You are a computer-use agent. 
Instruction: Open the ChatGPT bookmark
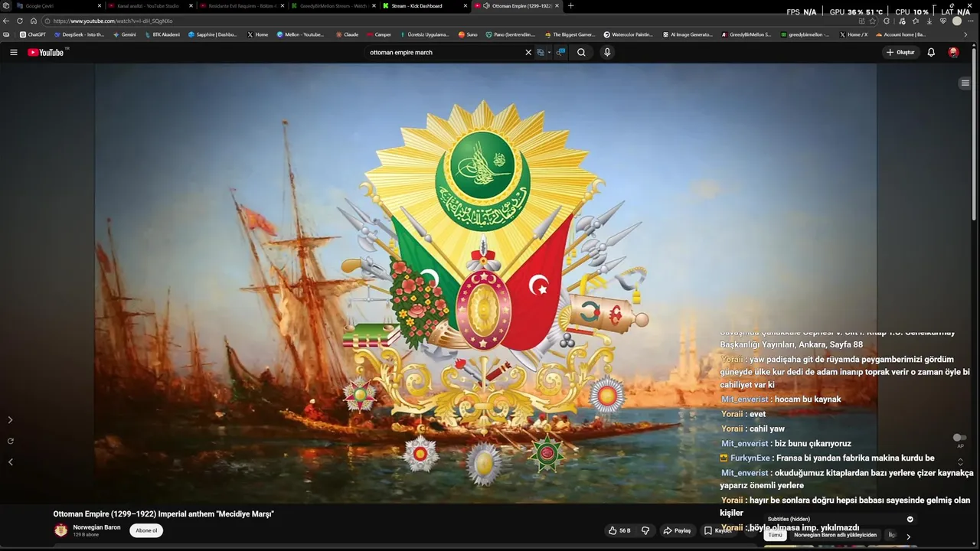point(34,34)
